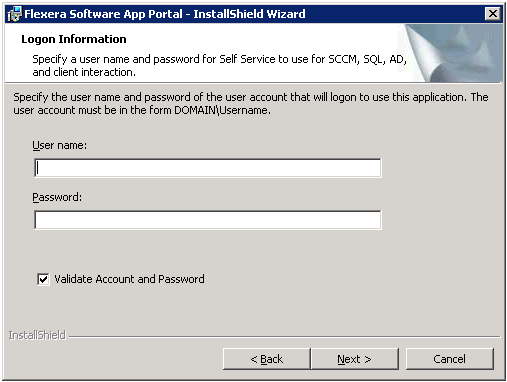The width and height of the screenshot is (507, 382).
Task: Uncheck Validate Account and Password checkbox
Action: pos(43,279)
